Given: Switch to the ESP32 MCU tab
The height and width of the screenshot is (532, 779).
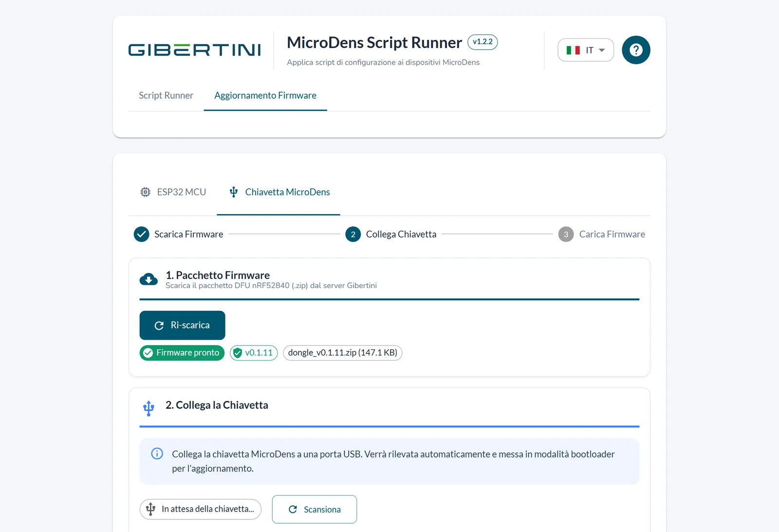Looking at the screenshot, I should (173, 192).
